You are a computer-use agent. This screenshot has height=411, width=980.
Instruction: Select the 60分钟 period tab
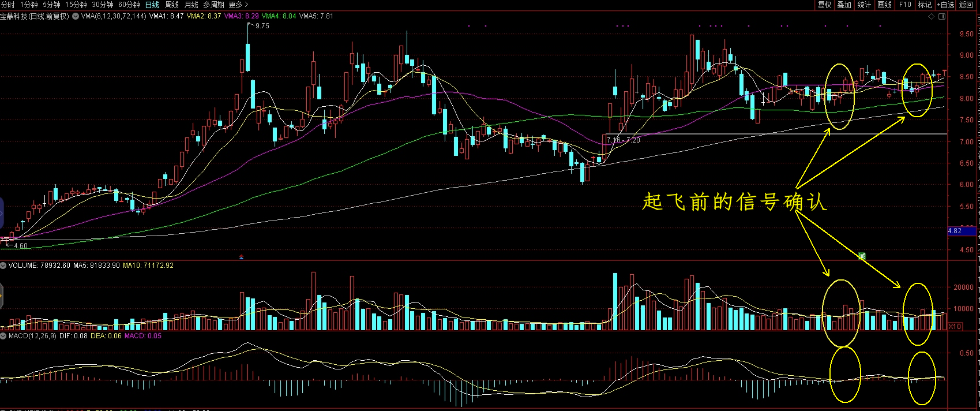click(x=129, y=5)
